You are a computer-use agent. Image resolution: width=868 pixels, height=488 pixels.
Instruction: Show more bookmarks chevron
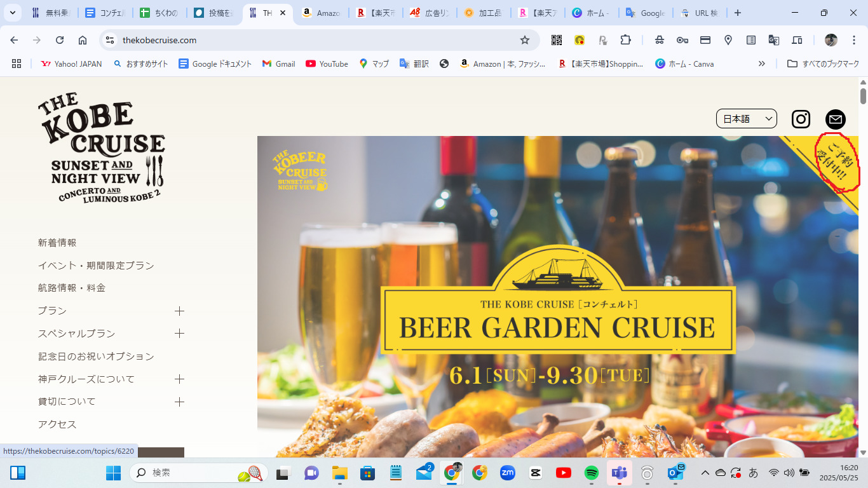(762, 64)
